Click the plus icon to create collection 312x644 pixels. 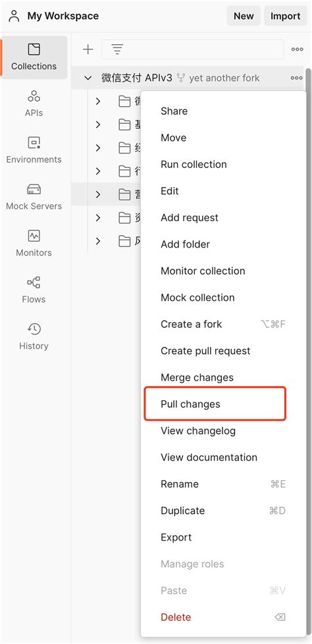click(88, 49)
